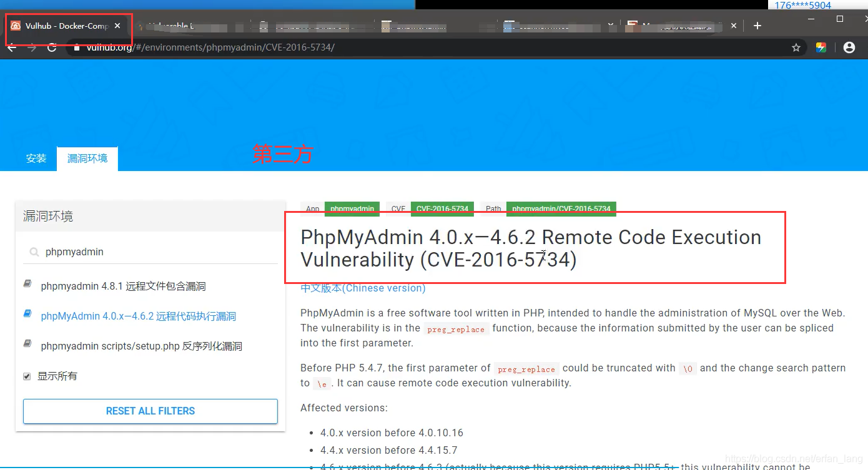The height and width of the screenshot is (470, 868).
Task: Close the Vulhub browser tab
Action: 117,26
